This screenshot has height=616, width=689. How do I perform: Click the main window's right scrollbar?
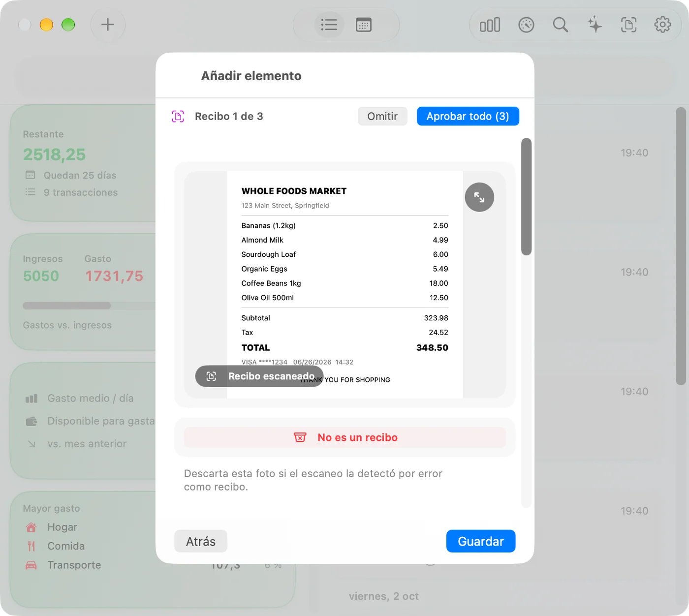pos(681,246)
